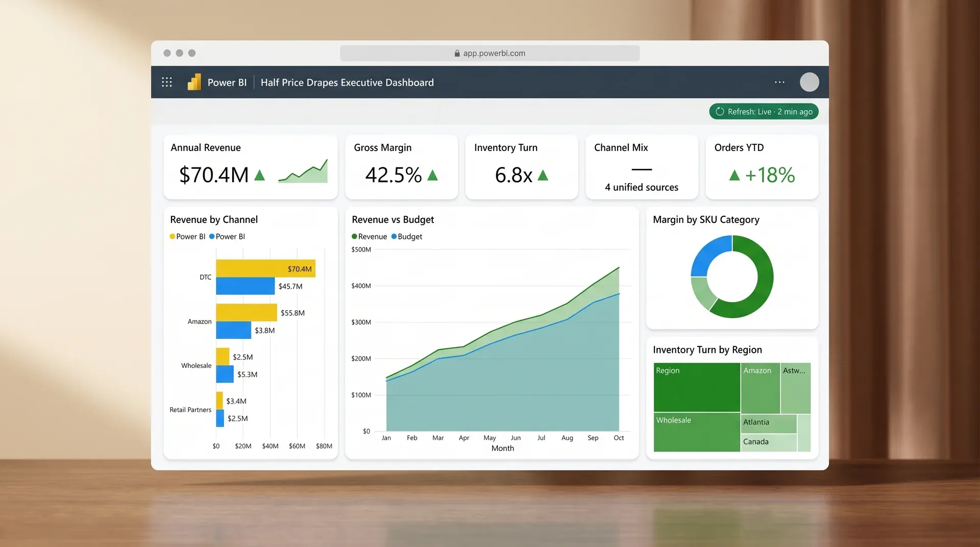Click the Retail Partners axis label
Image resolution: width=980 pixels, height=547 pixels.
pos(190,410)
